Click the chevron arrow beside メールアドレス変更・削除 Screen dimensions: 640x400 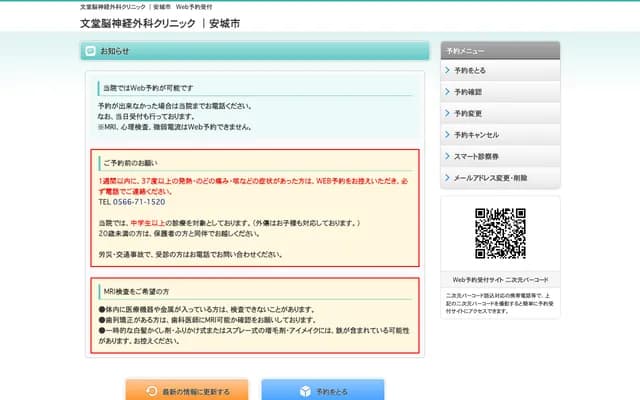coord(447,177)
